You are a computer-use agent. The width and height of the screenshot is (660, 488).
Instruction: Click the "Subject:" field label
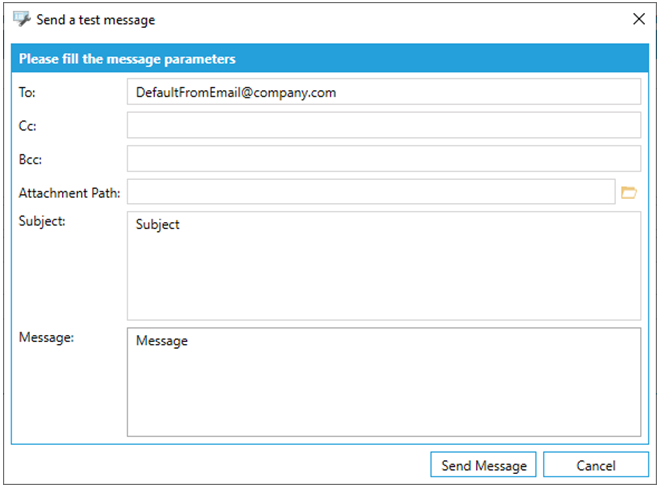pos(42,221)
